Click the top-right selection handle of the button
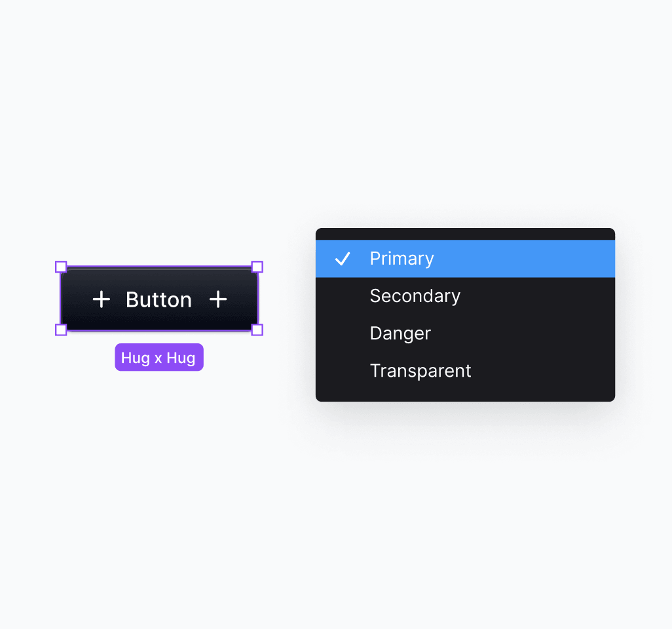This screenshot has height=629, width=672. point(257,267)
